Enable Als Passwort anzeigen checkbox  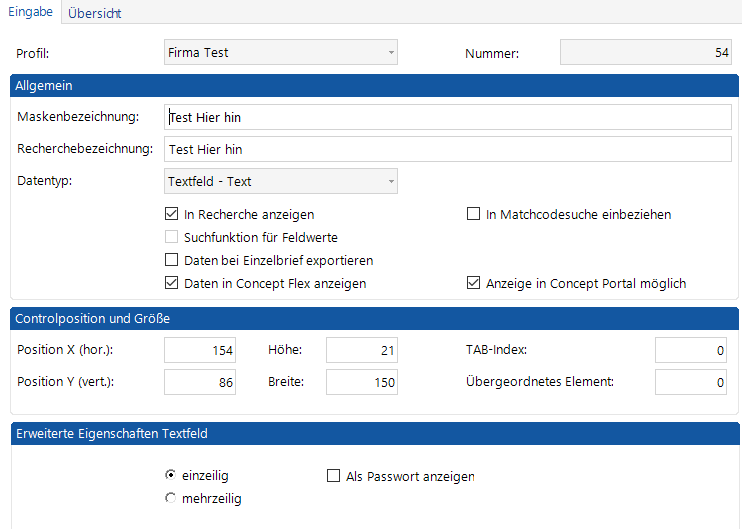pos(334,476)
